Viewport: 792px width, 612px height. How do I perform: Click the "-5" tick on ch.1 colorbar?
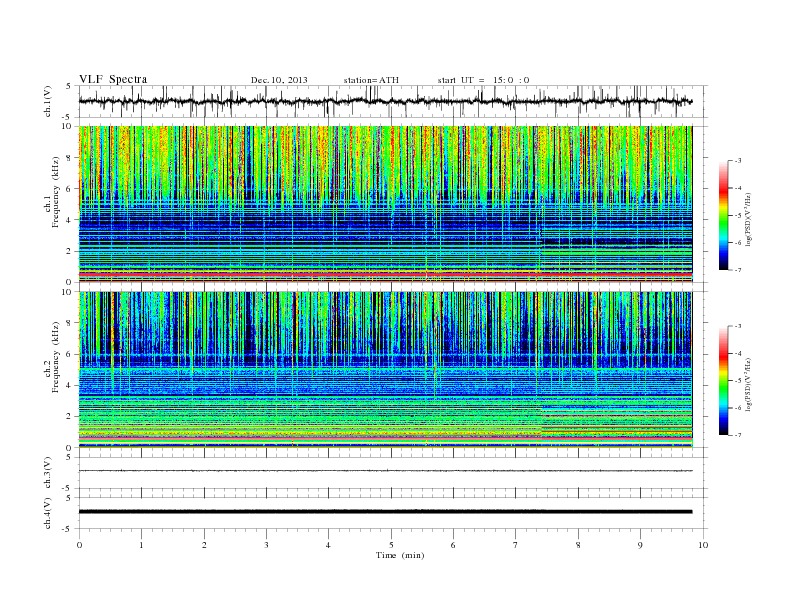click(738, 216)
